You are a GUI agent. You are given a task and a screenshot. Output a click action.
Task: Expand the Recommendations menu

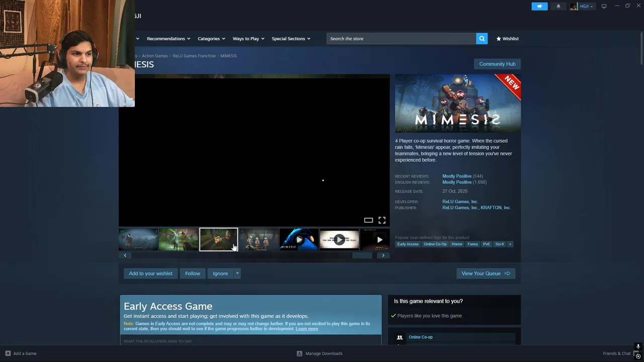[x=169, y=38]
